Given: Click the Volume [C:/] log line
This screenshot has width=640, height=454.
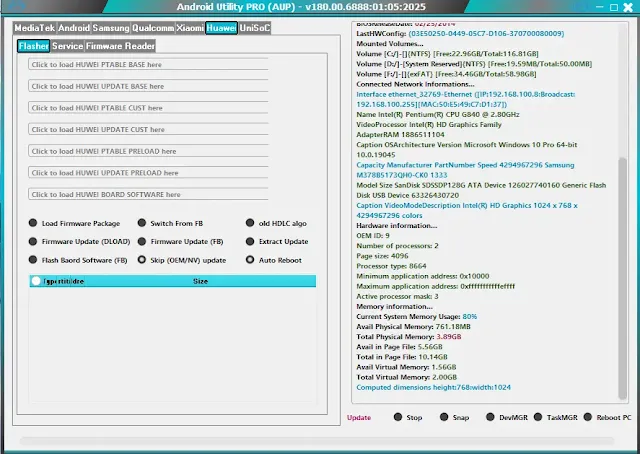Looking at the screenshot, I should pos(447,54).
